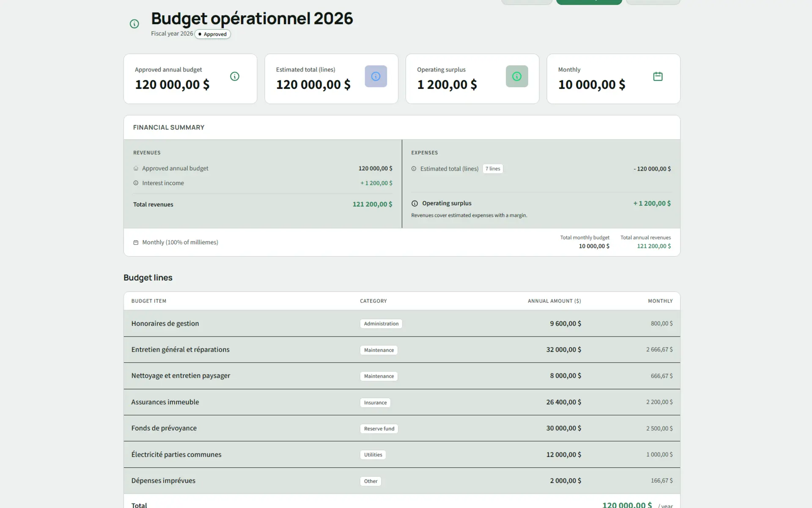
Task: Select the calendar icon on the Monthly card
Action: coord(658,76)
